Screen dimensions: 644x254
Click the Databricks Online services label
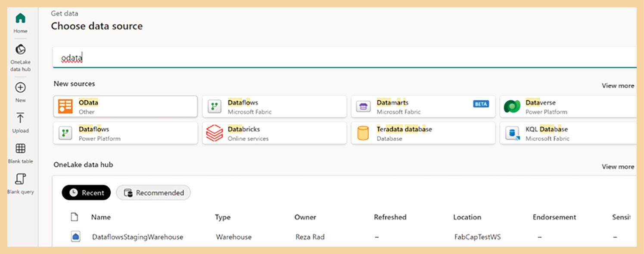(x=248, y=139)
